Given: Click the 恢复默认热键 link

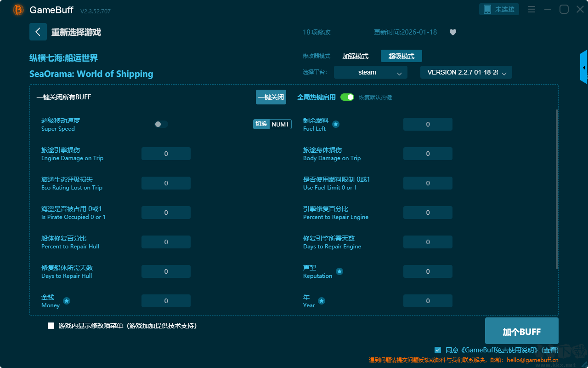Looking at the screenshot, I should (375, 98).
